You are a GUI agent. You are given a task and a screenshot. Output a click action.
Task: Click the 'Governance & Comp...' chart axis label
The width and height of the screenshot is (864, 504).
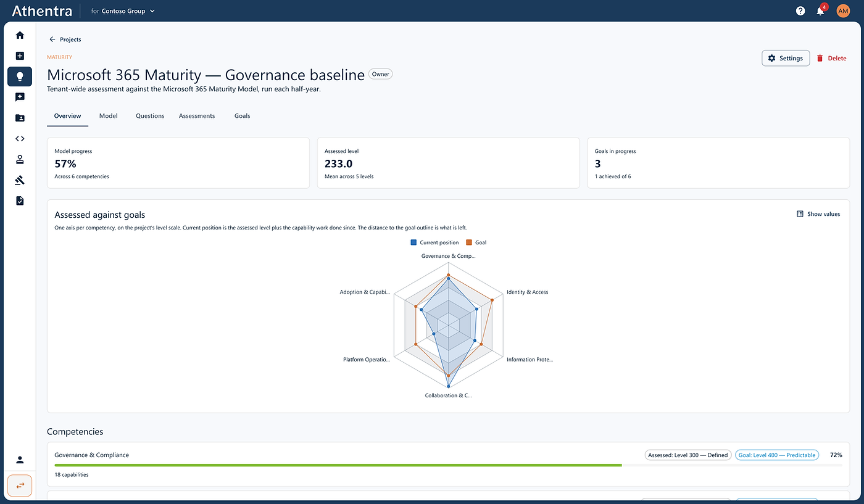point(449,256)
